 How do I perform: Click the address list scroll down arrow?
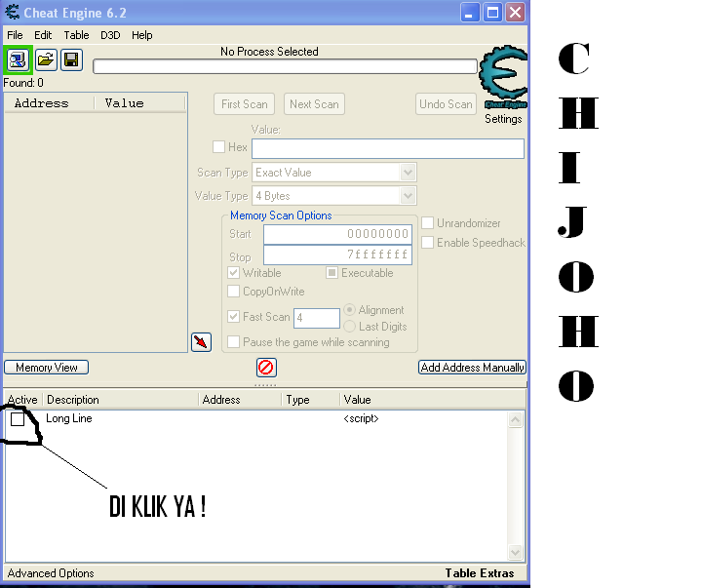tap(516, 552)
